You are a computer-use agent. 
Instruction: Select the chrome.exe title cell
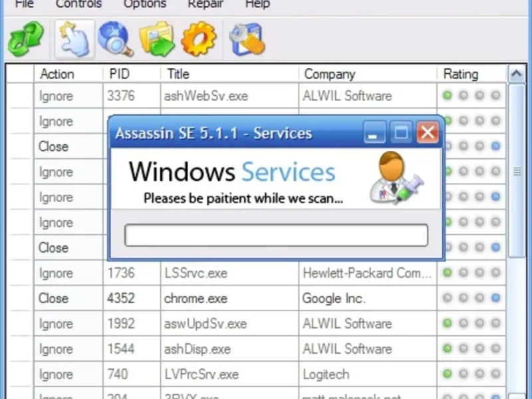tap(229, 298)
